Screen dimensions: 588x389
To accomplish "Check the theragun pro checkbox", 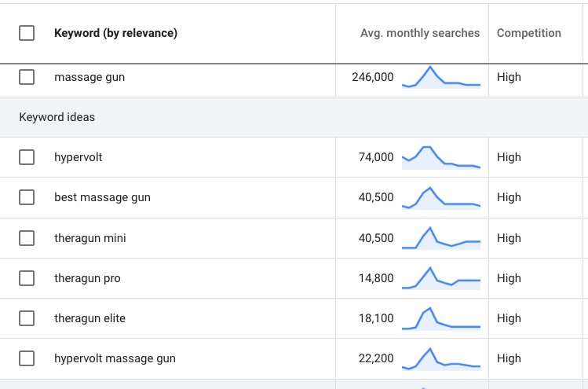I will 27,278.
